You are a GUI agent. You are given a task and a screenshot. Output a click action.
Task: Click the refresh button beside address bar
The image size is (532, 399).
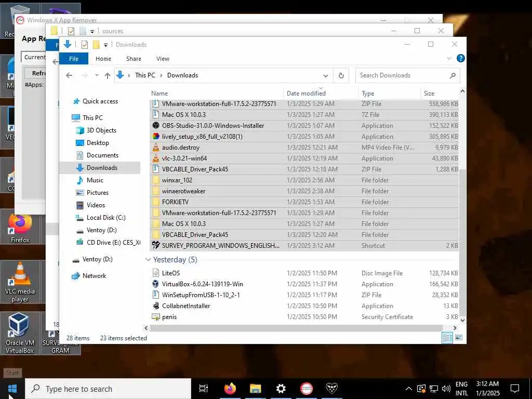point(341,75)
